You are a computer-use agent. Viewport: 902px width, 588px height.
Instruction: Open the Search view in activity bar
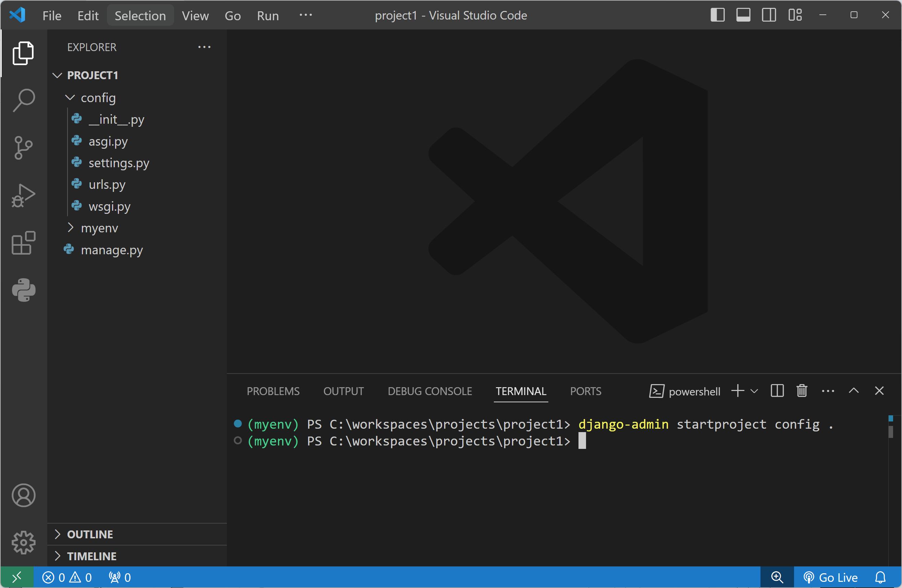click(x=24, y=100)
